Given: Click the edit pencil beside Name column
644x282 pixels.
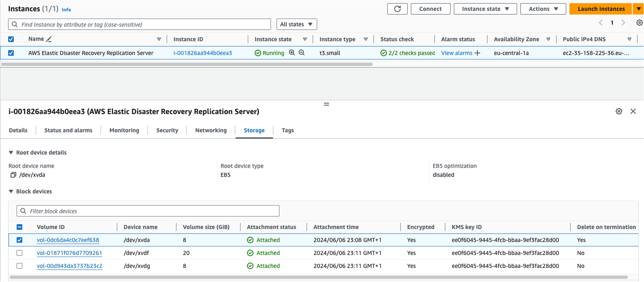Looking at the screenshot, I should click(49, 39).
